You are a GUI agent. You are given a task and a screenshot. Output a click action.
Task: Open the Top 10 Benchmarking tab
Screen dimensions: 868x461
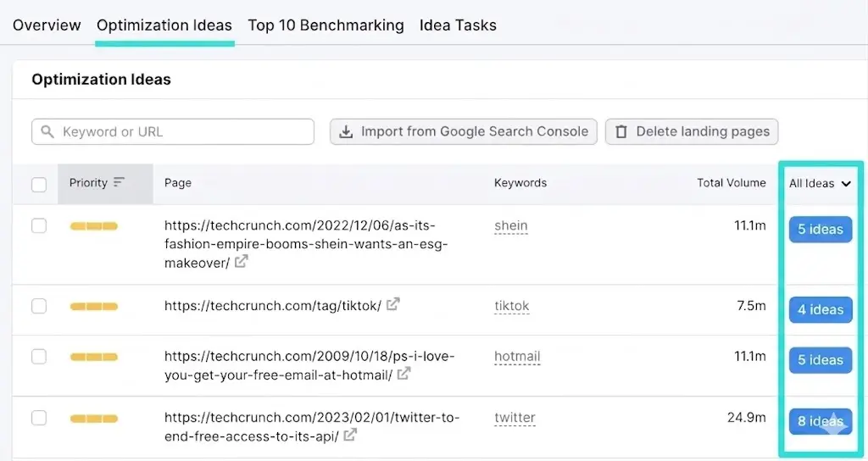click(x=325, y=25)
